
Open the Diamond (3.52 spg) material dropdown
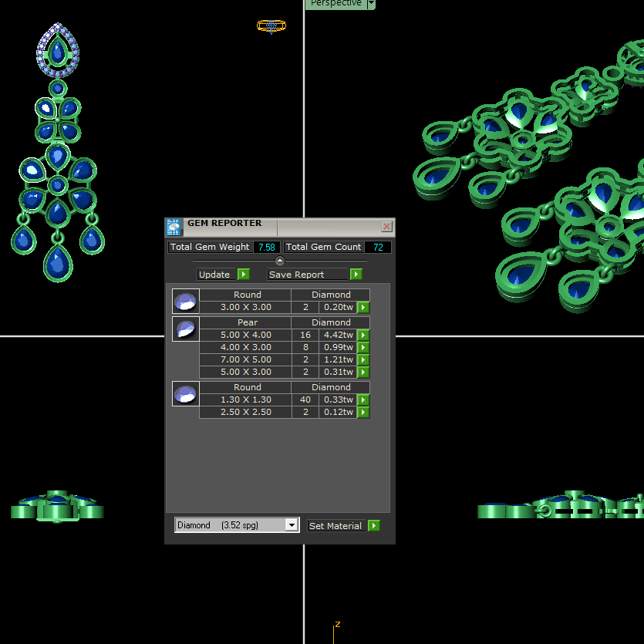coord(291,525)
